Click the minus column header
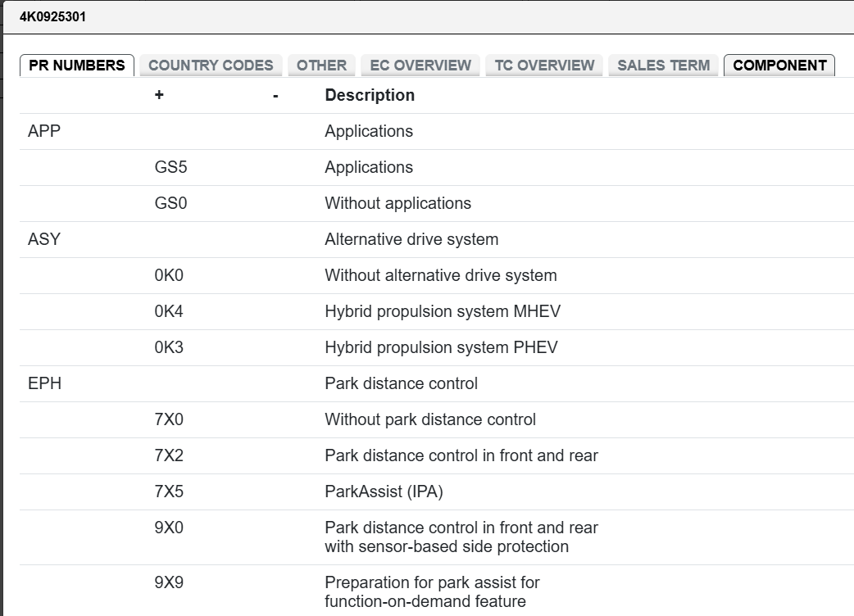 pos(275,97)
